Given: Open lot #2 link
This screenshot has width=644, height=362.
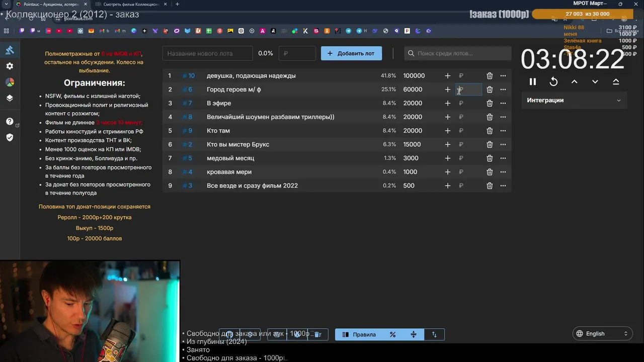Looking at the screenshot, I should point(187,144).
